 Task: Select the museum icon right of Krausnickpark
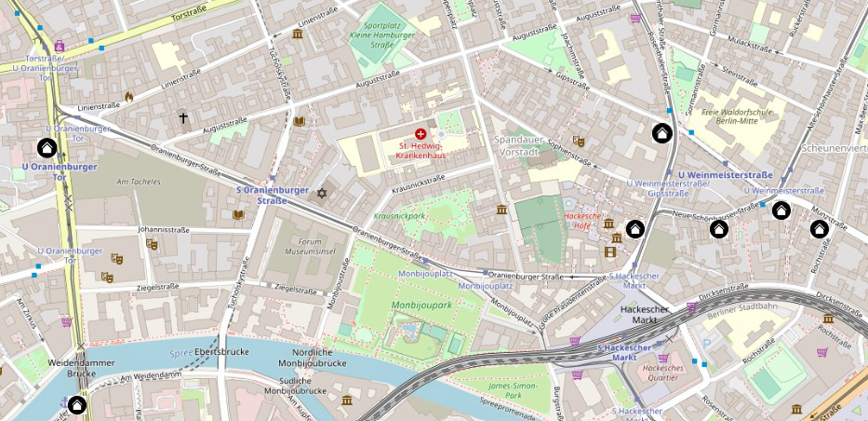(x=501, y=210)
